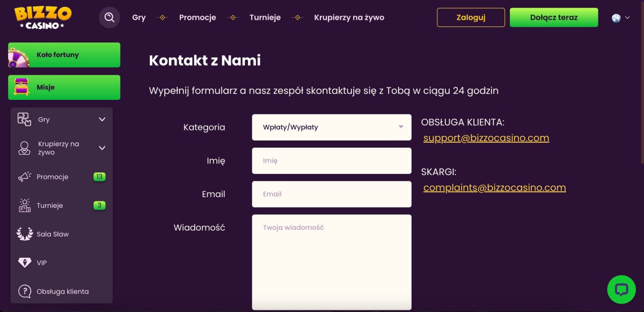Go to Krupierzy na żywo top menu
Image resolution: width=644 pixels, height=312 pixels.
[x=349, y=17]
